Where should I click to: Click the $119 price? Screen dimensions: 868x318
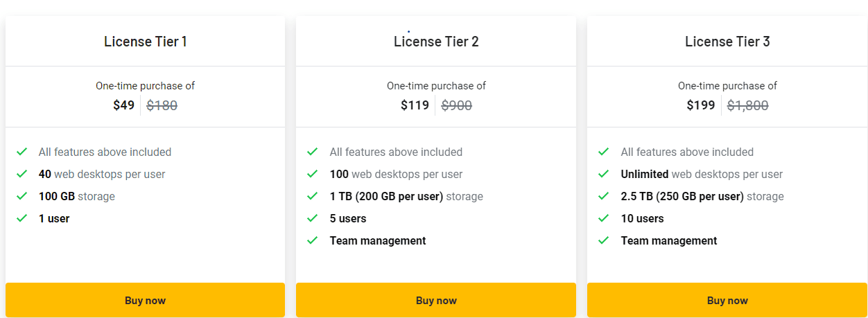click(415, 105)
